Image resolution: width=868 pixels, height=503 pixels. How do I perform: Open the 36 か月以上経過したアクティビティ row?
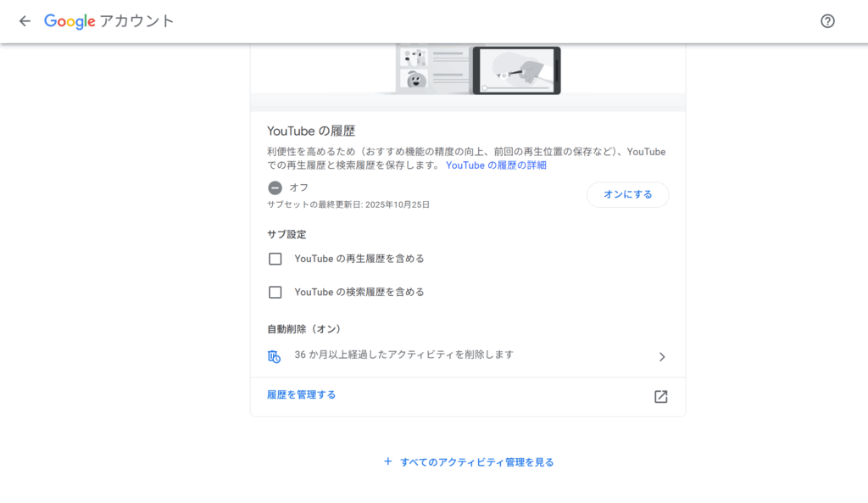(x=403, y=355)
